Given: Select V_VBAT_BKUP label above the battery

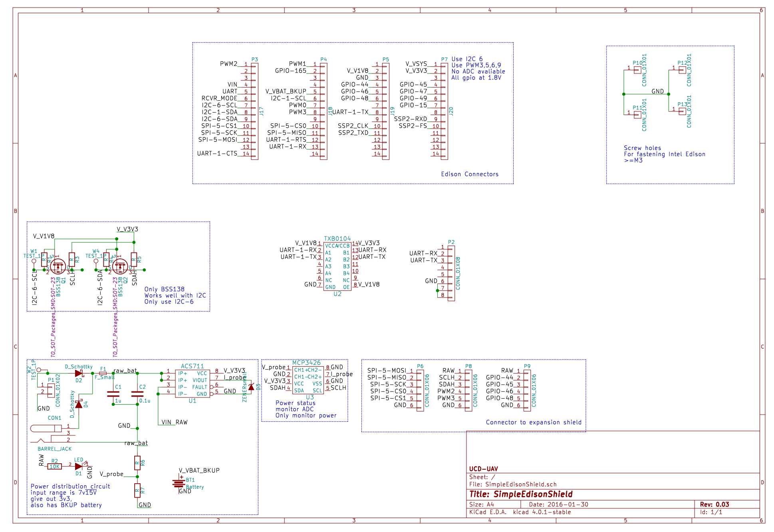Looking at the screenshot, I should click(x=199, y=470).
